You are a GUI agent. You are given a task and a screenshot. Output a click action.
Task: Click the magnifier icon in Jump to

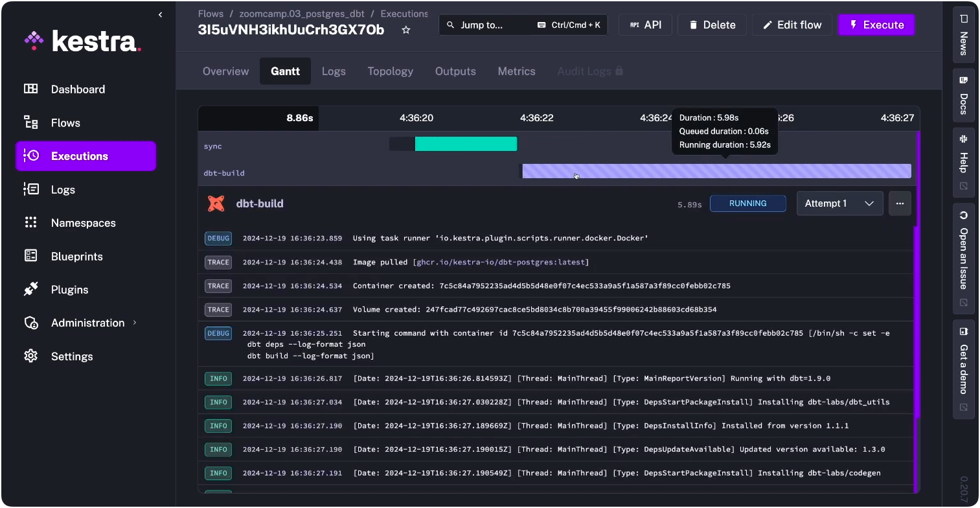coord(450,25)
